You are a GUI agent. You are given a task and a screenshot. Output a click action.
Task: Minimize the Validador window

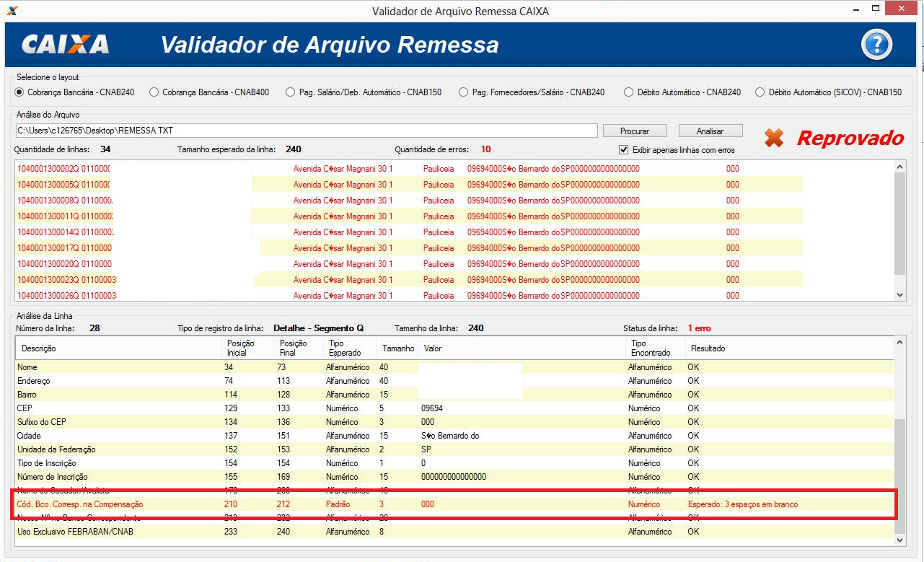[855, 9]
